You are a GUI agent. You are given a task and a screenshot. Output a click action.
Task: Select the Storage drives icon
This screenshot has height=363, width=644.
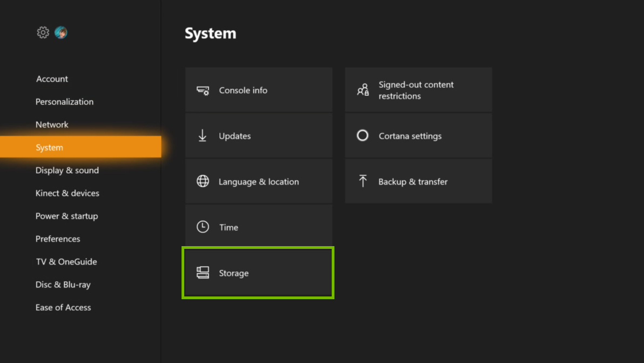tap(202, 273)
